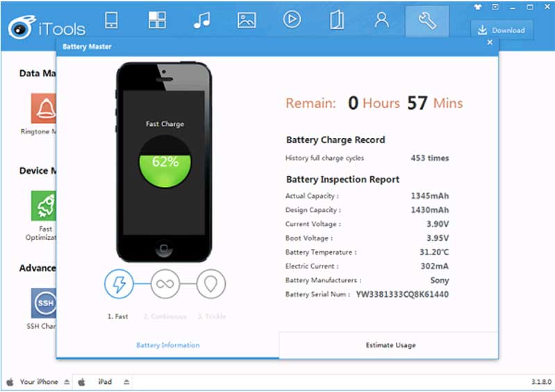The height and width of the screenshot is (392, 555).
Task: Switch to the Battery Information tab
Action: click(x=167, y=345)
